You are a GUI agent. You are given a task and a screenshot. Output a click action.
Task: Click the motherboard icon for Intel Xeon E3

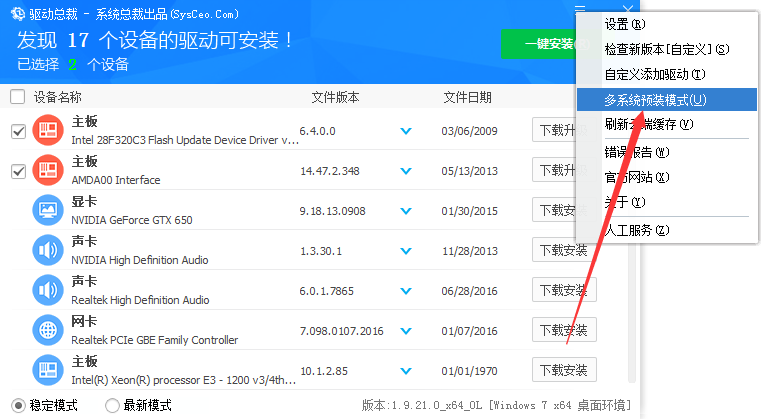48,370
